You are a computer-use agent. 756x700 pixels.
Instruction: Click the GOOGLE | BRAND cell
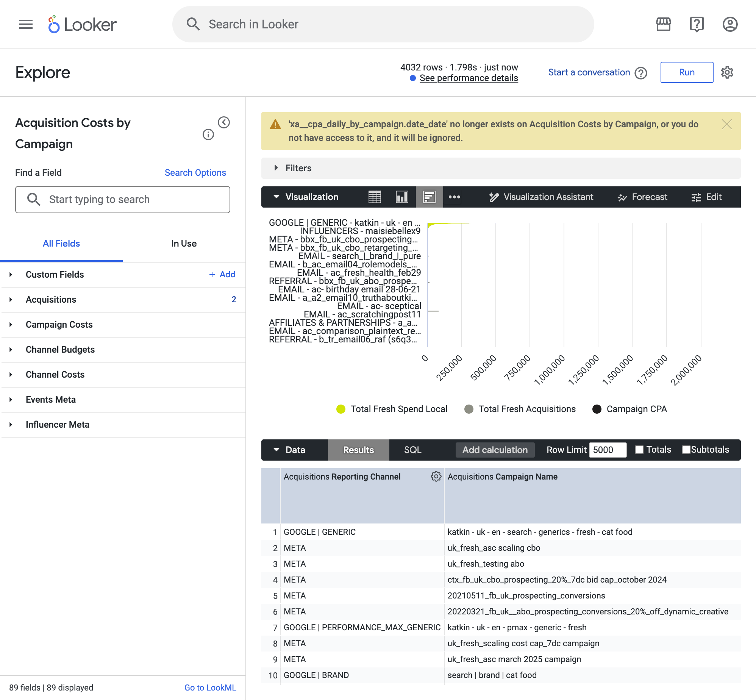click(362, 675)
